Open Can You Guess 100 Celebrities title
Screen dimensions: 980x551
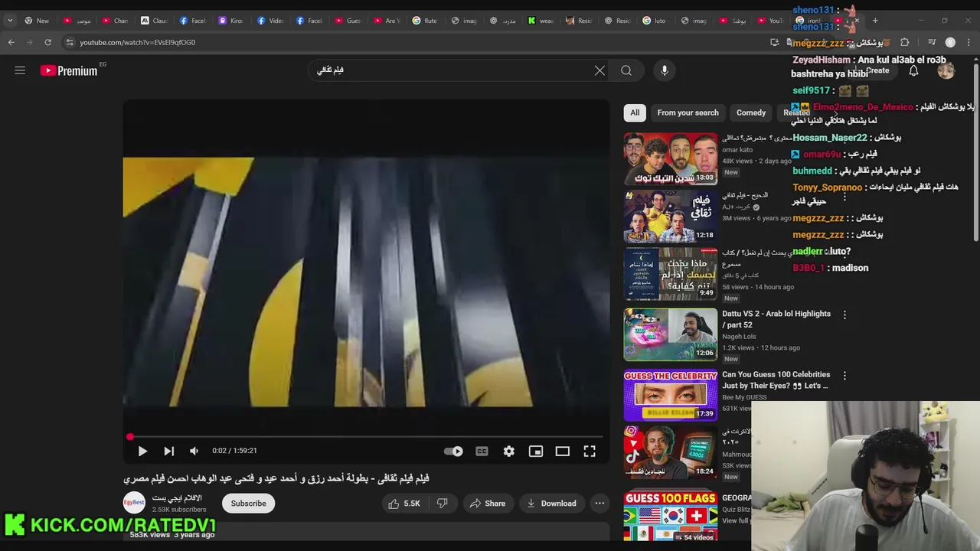coord(775,380)
